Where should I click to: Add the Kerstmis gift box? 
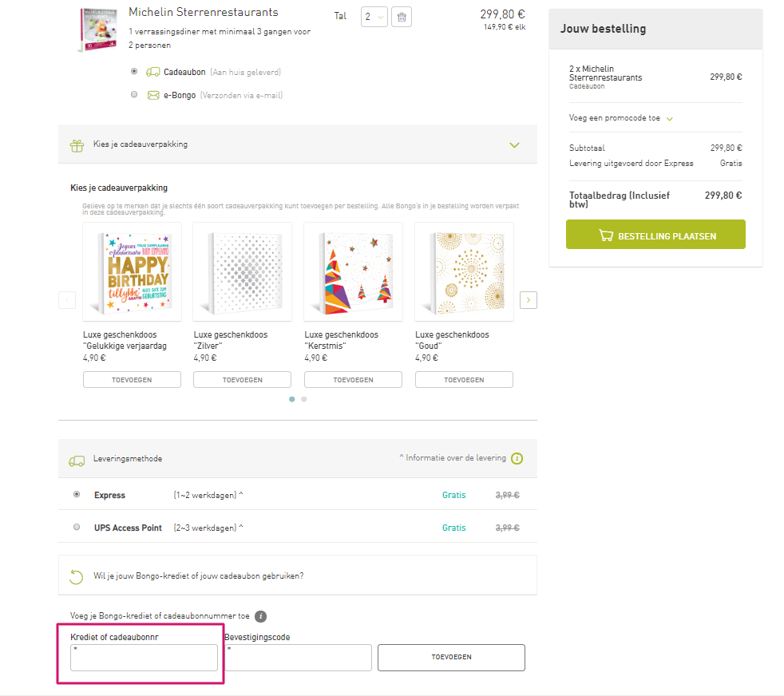(x=353, y=380)
